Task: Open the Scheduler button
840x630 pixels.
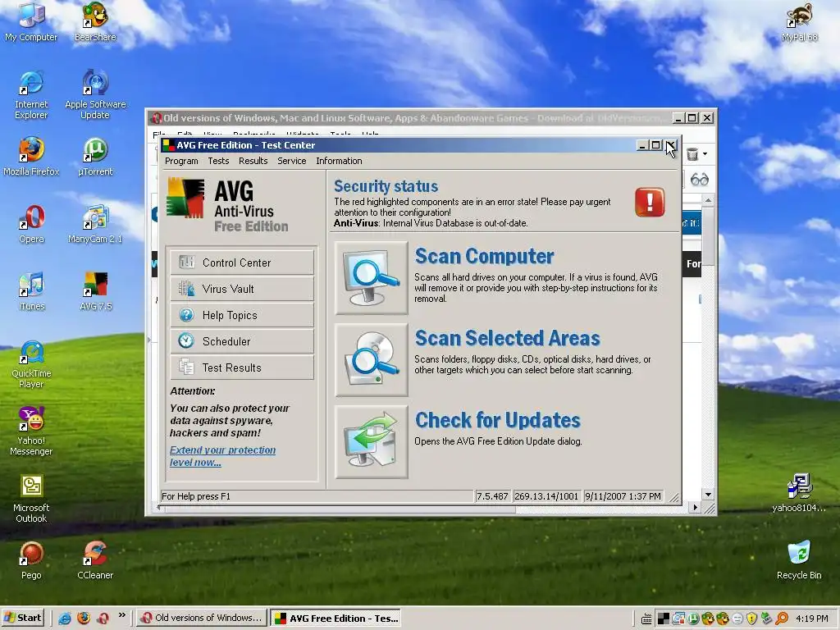Action: [242, 341]
